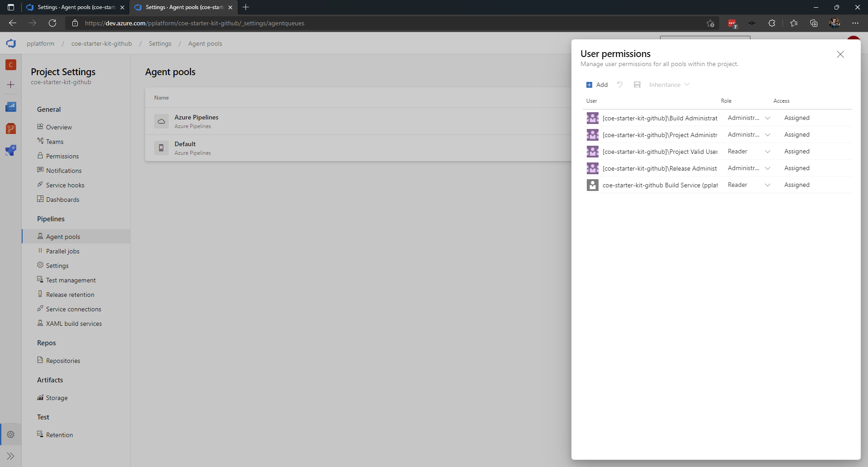The image size is (868, 467).
Task: Open the Default agent pool row
Action: coord(358,148)
